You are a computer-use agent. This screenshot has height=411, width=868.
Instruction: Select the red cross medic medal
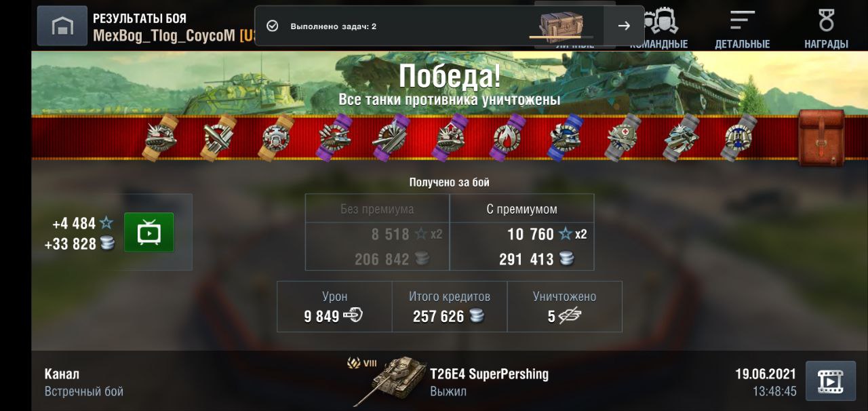623,138
